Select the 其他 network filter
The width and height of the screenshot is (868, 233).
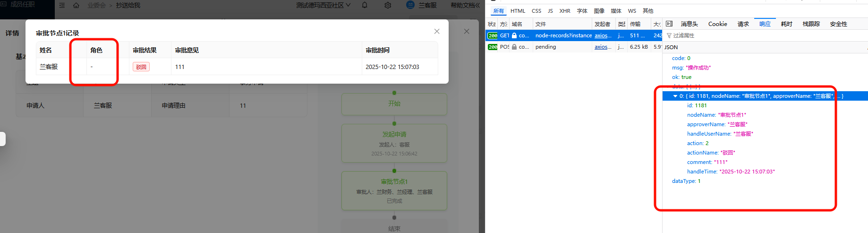pos(648,11)
